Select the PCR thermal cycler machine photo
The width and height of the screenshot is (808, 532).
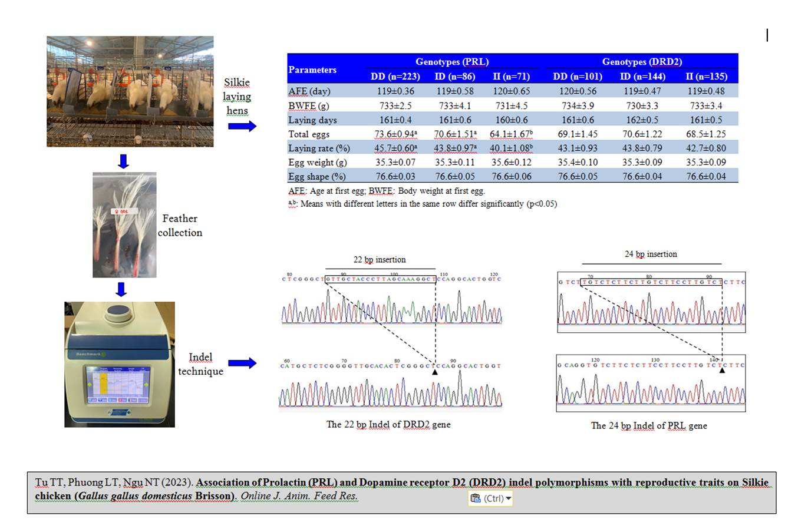(120, 364)
